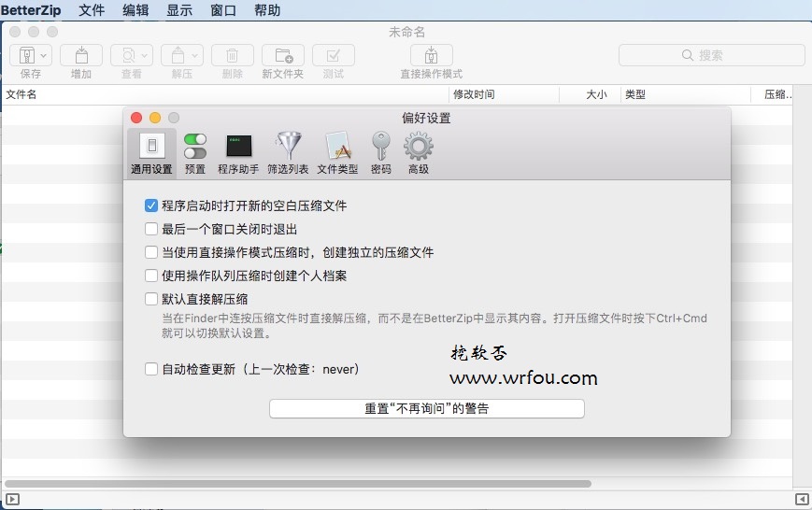Screen dimensions: 812x510
Task: Expand the 解压 dropdown arrow
Action: (x=194, y=55)
